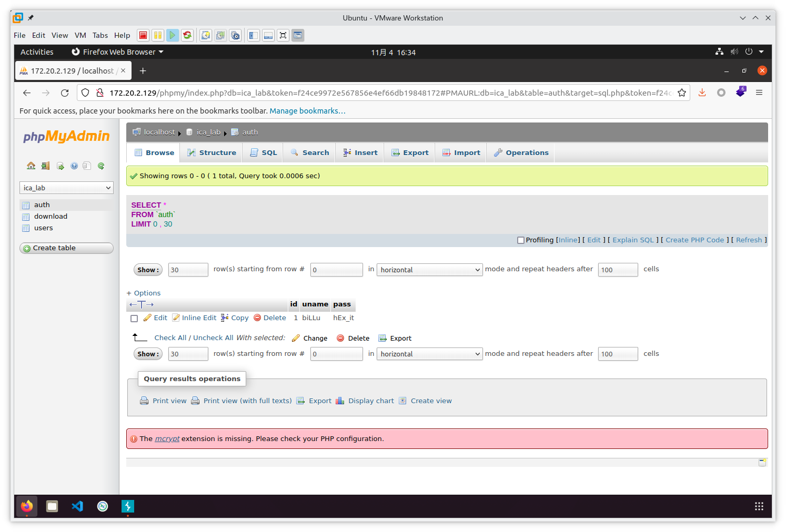This screenshot has height=532, width=786.
Task: Open the SQL tab
Action: (263, 152)
